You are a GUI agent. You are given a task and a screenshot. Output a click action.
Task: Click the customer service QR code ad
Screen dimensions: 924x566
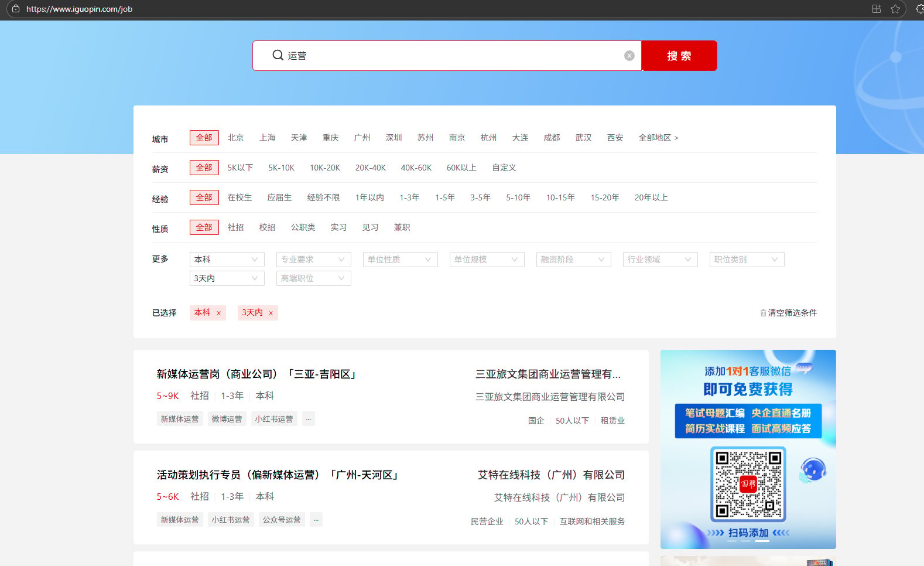pyautogui.click(x=748, y=449)
